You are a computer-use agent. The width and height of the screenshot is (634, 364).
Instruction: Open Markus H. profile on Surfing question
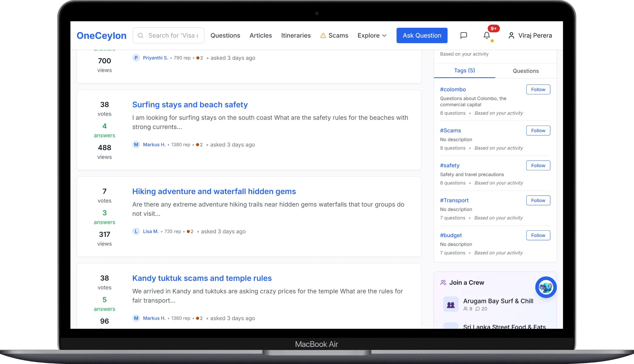pos(154,144)
